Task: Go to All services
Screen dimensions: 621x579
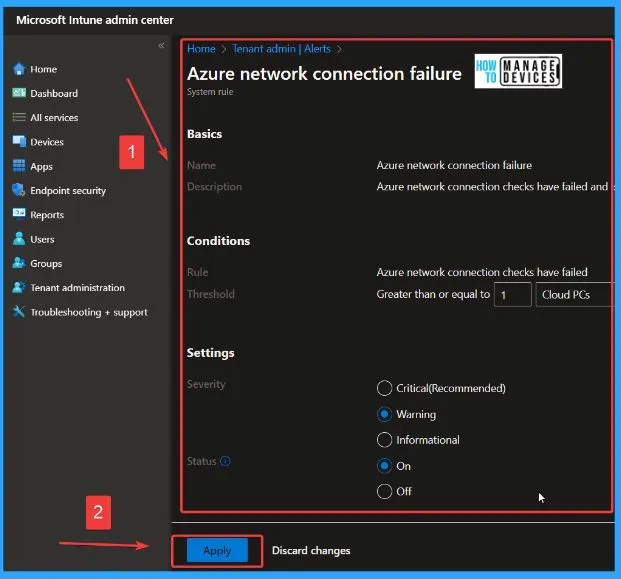Action: [54, 118]
